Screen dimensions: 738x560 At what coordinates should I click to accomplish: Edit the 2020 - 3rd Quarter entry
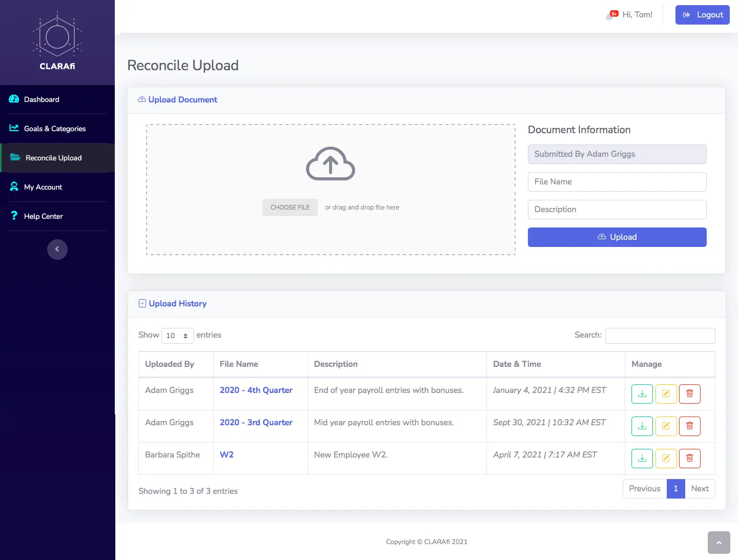(x=666, y=426)
